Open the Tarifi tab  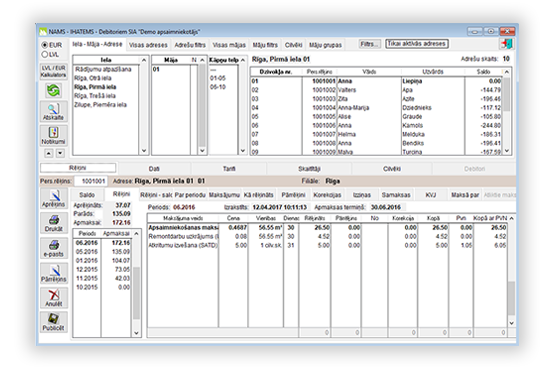pyautogui.click(x=229, y=169)
